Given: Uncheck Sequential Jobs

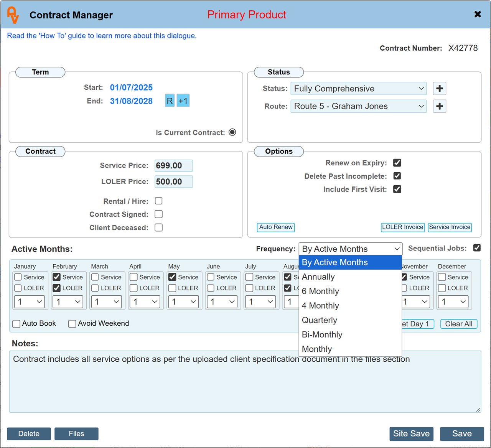Looking at the screenshot, I should click(x=477, y=248).
